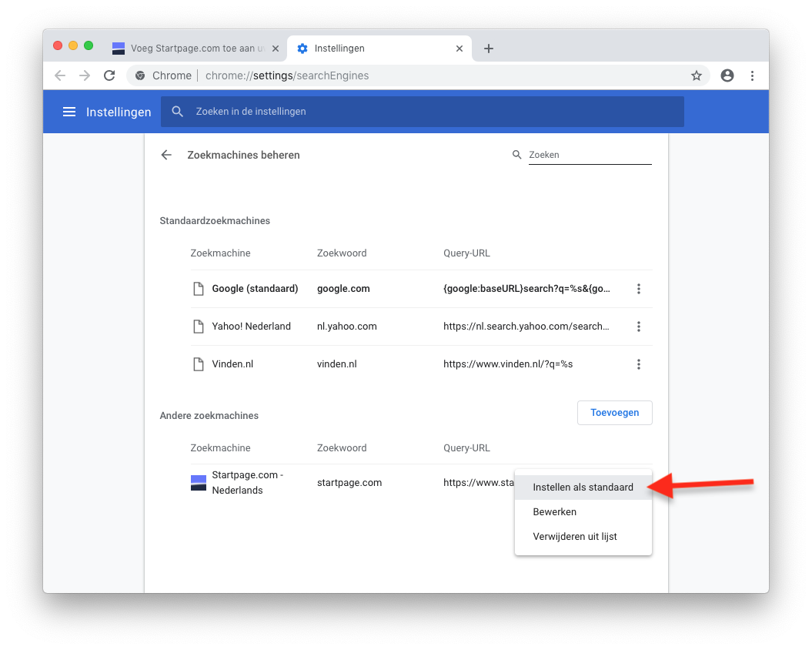Click the Toevoegen button
Viewport: 812px width, 650px height.
[614, 413]
